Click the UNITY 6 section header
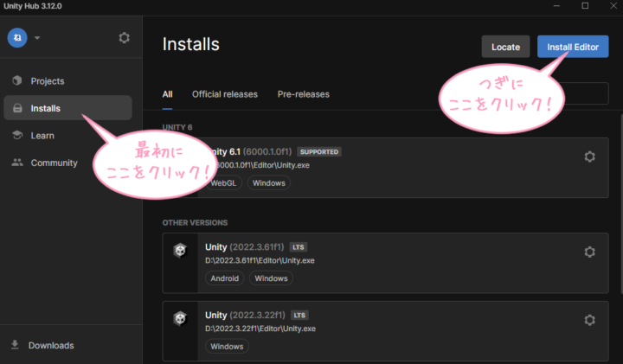 point(177,127)
